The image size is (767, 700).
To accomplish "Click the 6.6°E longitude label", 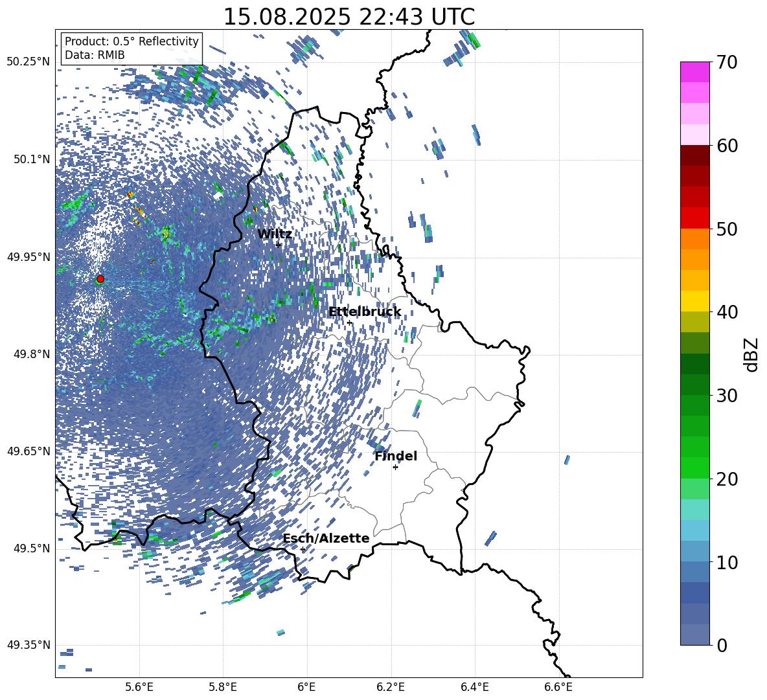I will click(x=558, y=687).
